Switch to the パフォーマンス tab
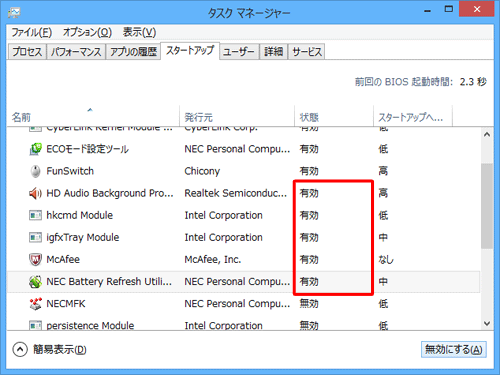The width and height of the screenshot is (500, 375). 76,52
